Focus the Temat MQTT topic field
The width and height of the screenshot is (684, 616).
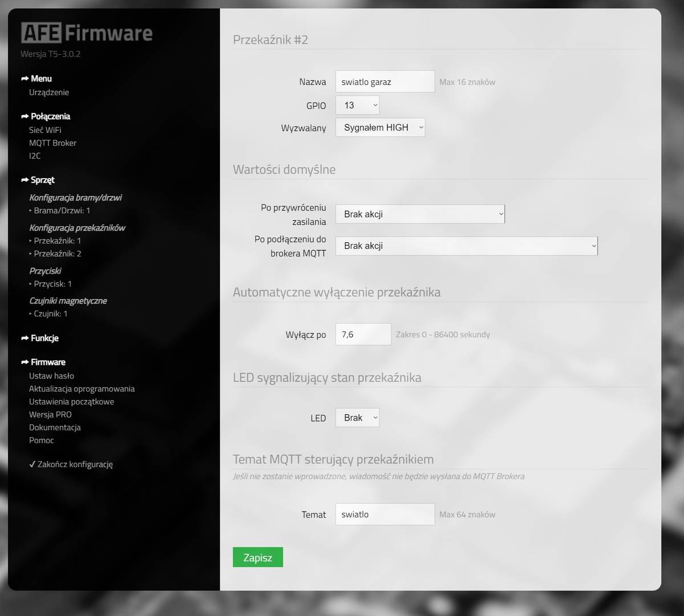click(x=385, y=514)
